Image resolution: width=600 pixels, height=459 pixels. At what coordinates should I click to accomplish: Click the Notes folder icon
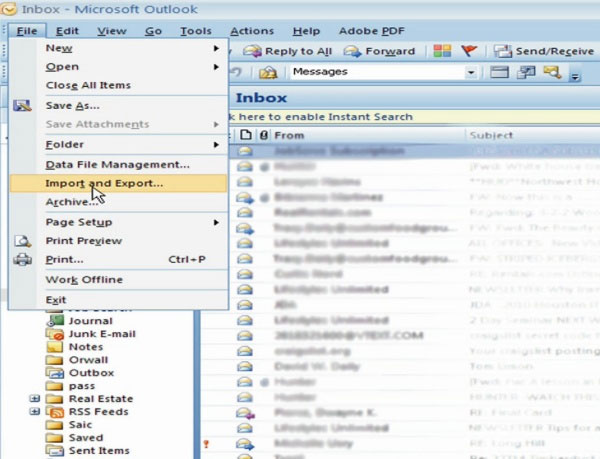55,347
